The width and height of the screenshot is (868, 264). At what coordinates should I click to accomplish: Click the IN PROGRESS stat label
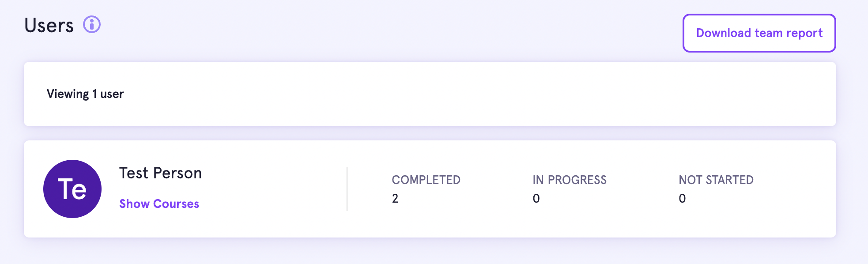click(569, 180)
